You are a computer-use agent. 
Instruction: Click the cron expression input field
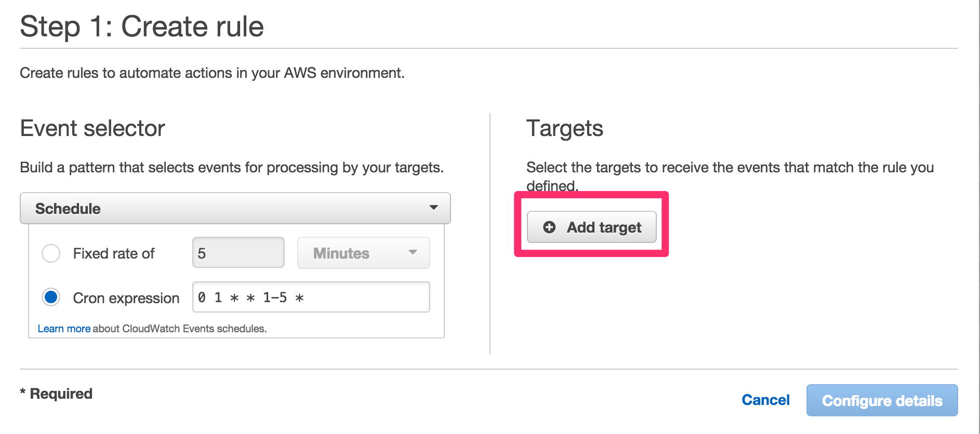click(311, 297)
